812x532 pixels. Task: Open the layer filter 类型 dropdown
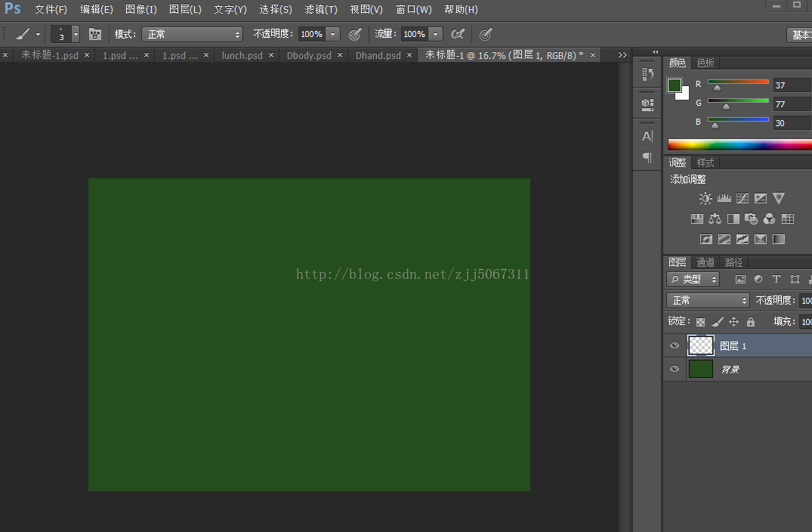click(693, 279)
